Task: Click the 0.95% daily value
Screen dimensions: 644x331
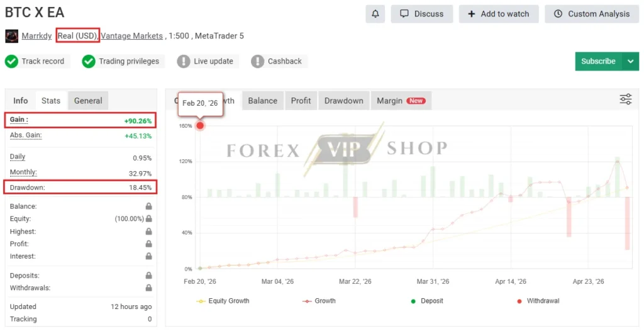Action: [142, 158]
